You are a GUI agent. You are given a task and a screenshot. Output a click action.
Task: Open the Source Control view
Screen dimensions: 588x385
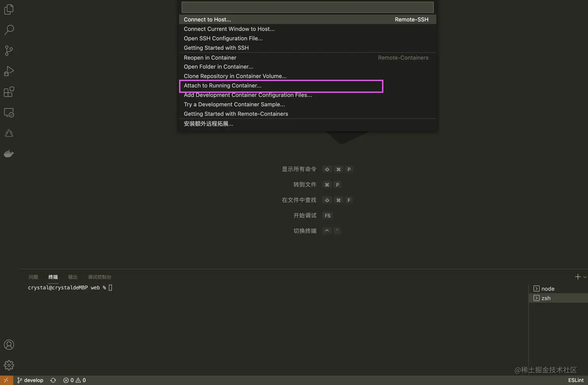point(9,51)
